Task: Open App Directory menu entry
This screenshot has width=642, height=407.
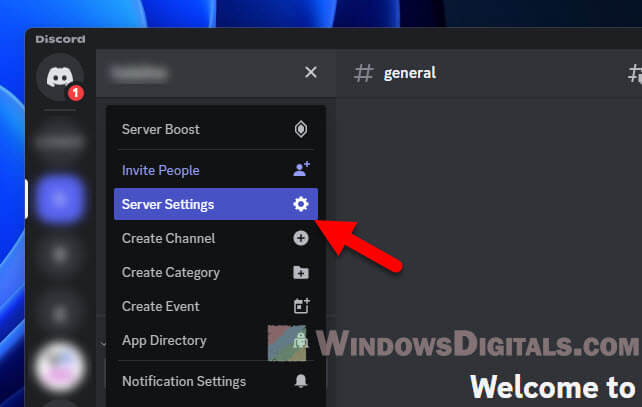Action: point(216,340)
